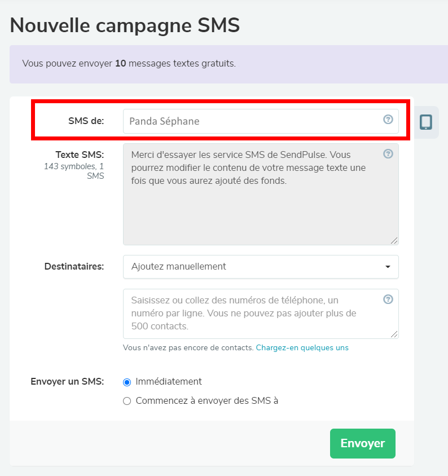The image size is (448, 476).
Task: Click the Destinataires: label
Action: [74, 266]
